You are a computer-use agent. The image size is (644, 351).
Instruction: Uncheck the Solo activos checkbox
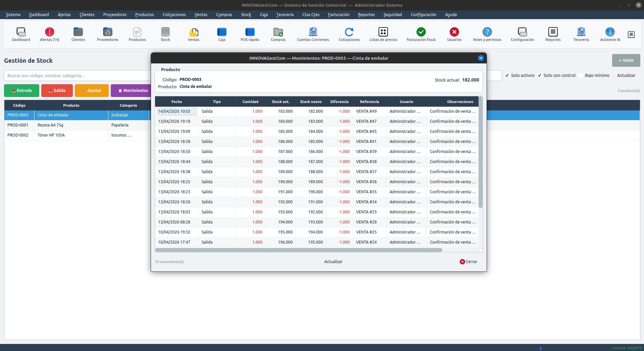(x=507, y=76)
